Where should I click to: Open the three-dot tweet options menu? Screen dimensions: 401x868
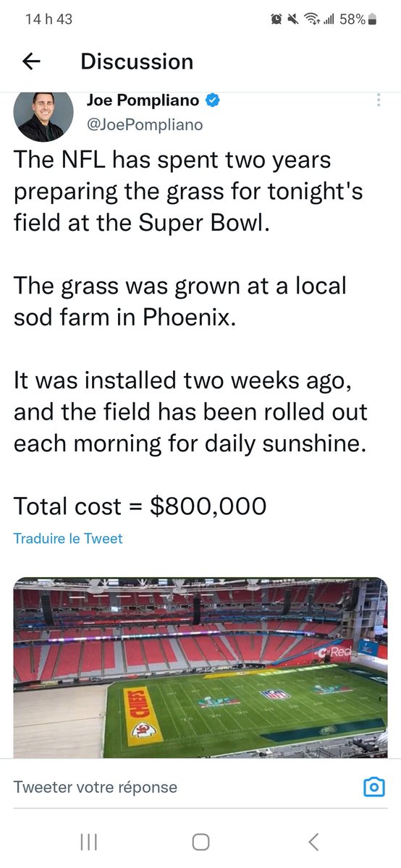378,101
